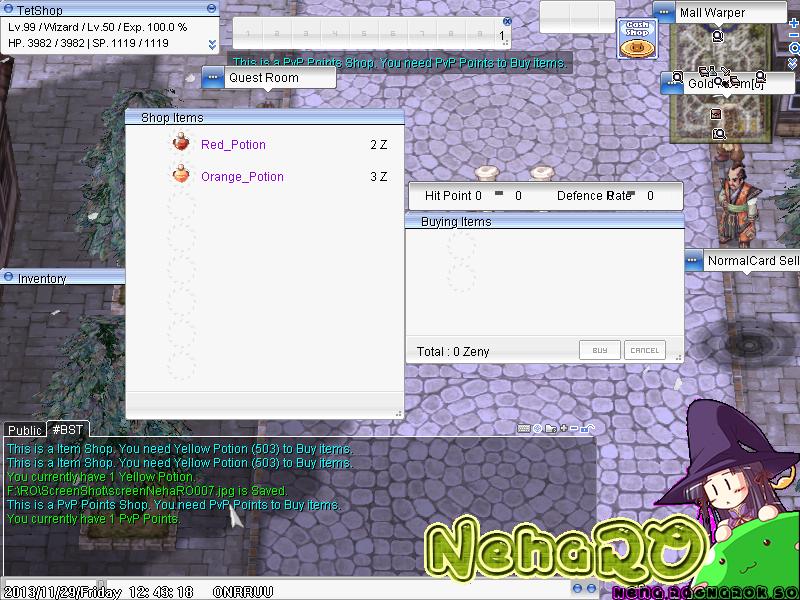Toggle the Inventory window circle button
The width and height of the screenshot is (800, 600).
point(8,277)
